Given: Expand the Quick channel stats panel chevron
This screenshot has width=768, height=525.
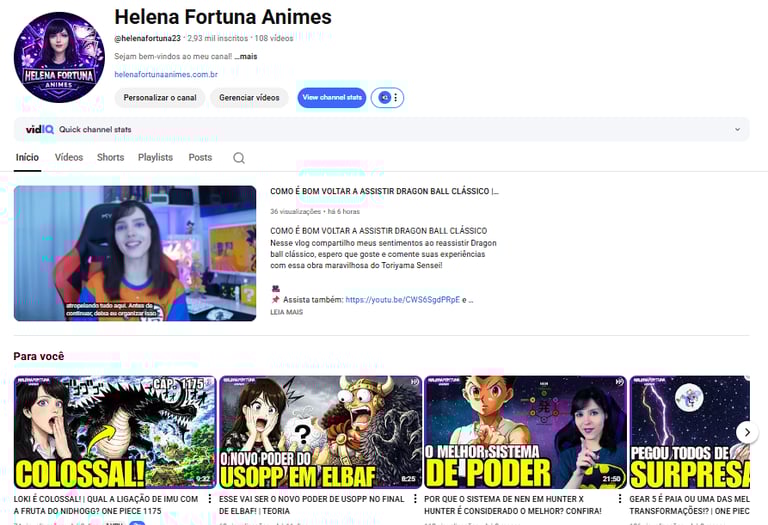Looking at the screenshot, I should (x=737, y=129).
